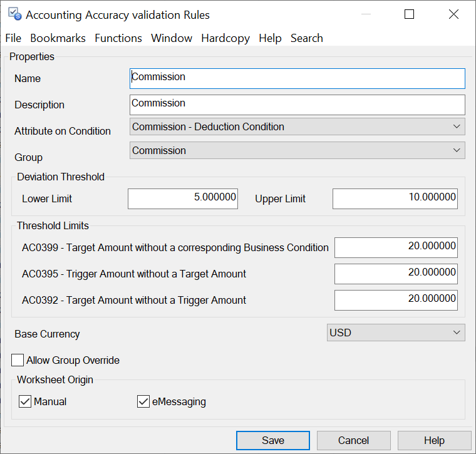
Task: Click the AC0395 threshold value field
Action: (x=396, y=274)
